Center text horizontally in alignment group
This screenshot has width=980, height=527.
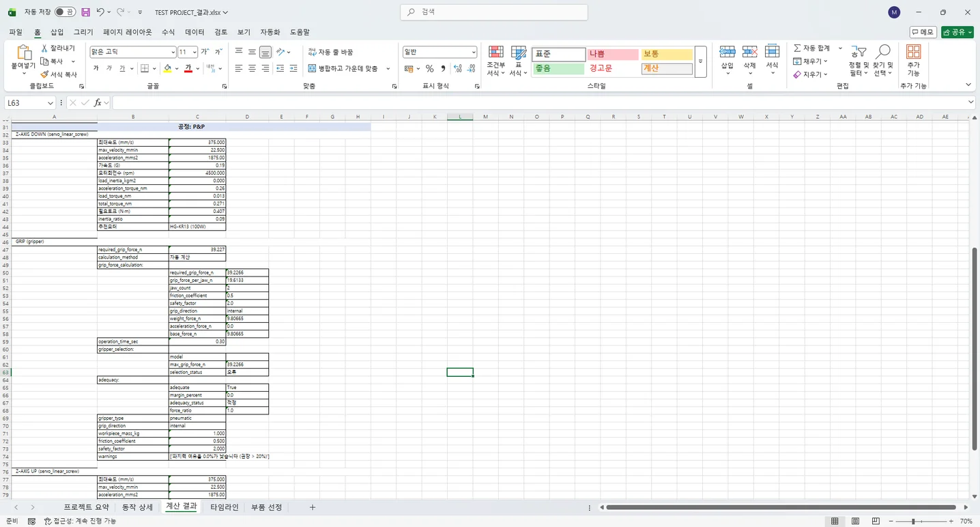click(x=252, y=68)
